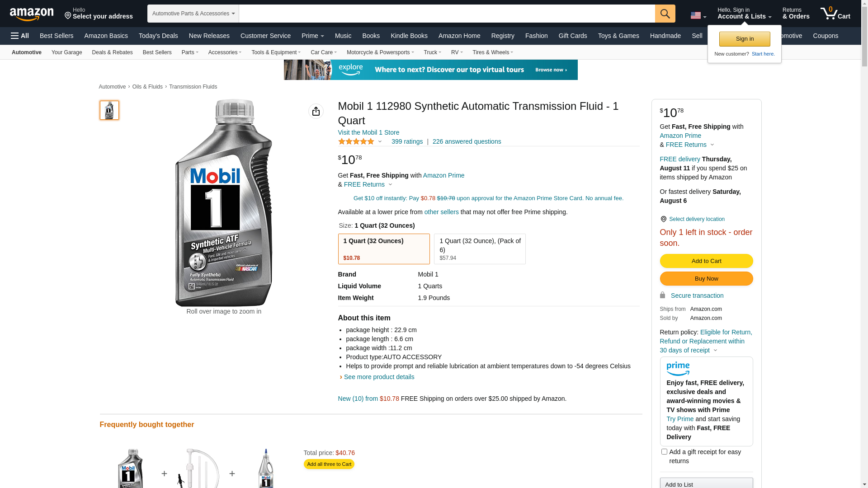
Task: Open the Automotive Parts & Accessories search dropdown
Action: click(193, 14)
